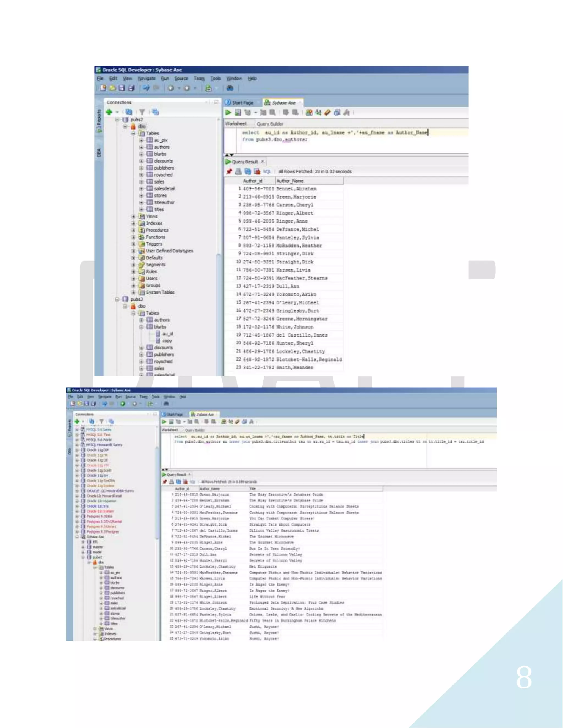Click the binoculars Find DB Object icon, upper toolbar
The height and width of the screenshot is (728, 563).
pos(230,88)
